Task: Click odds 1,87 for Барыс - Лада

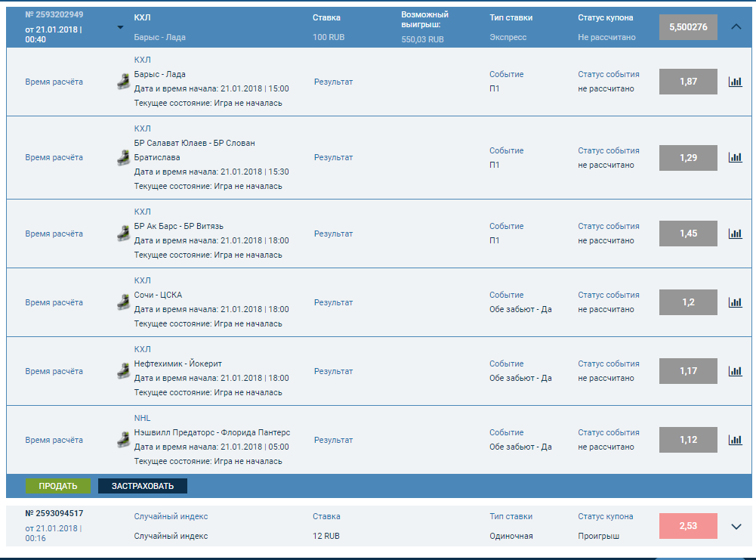Action: 688,82
